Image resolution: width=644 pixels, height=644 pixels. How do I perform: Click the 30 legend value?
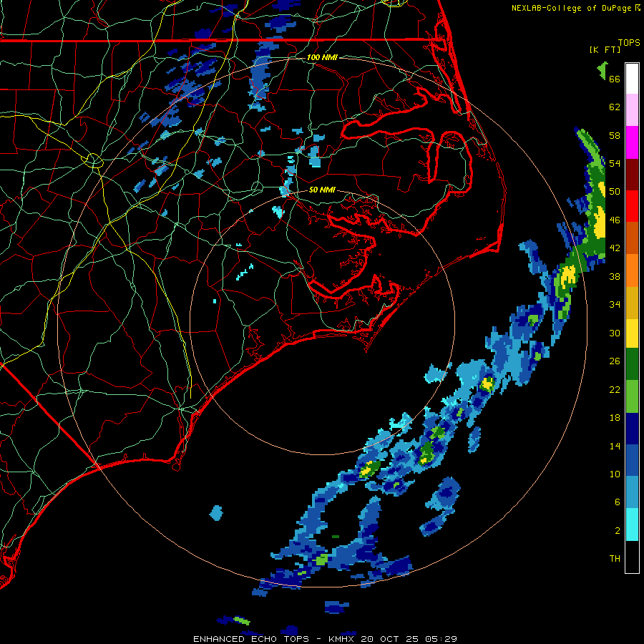click(615, 333)
